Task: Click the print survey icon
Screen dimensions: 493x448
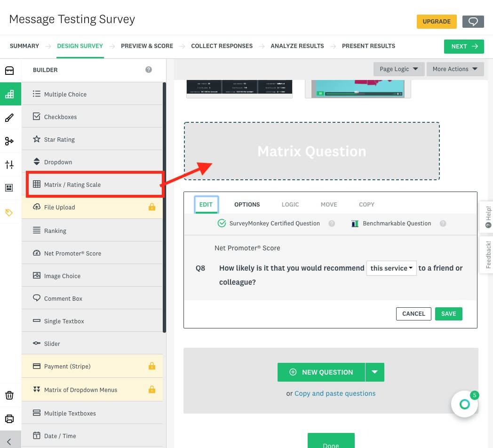Action: [10, 418]
